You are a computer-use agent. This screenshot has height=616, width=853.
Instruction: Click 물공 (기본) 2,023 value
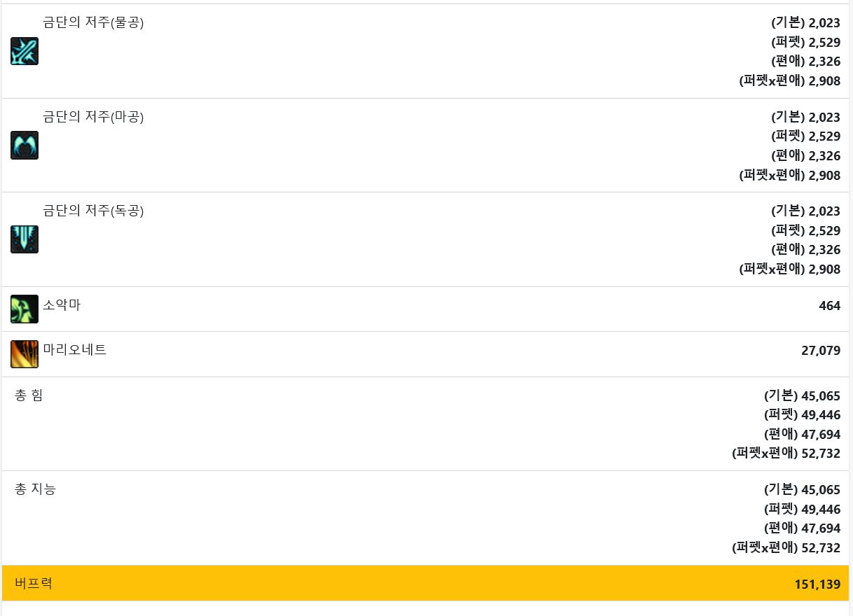click(x=824, y=23)
